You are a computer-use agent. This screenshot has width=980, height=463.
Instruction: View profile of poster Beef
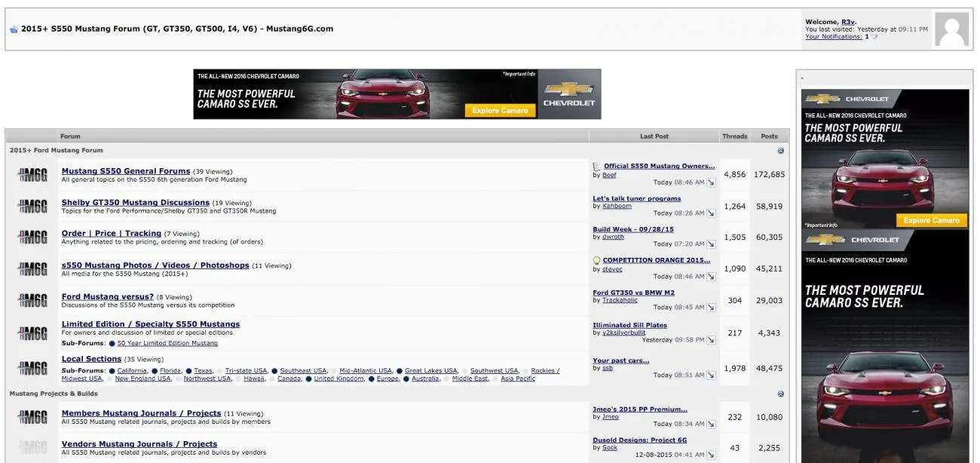click(x=609, y=175)
